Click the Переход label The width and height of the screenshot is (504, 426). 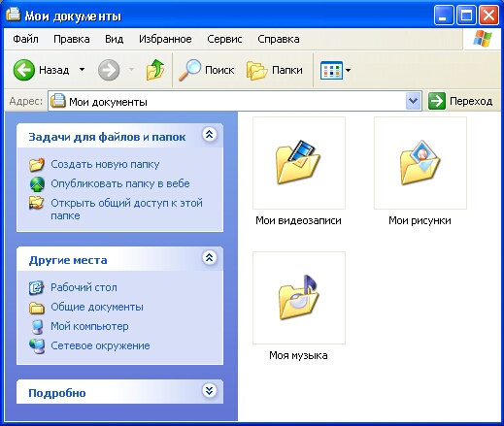coord(471,101)
